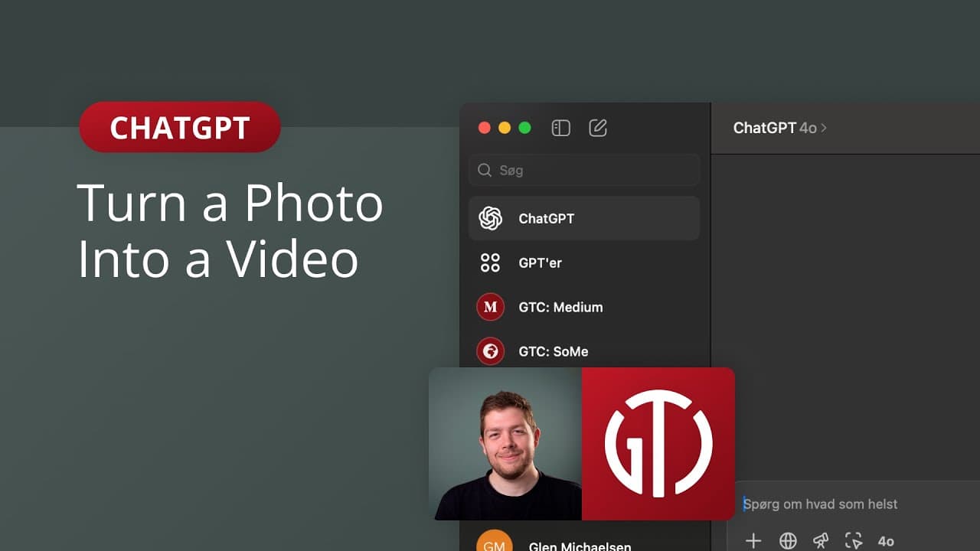Viewport: 980px width, 551px height.
Task: Click the Søg search field
Action: coord(584,170)
